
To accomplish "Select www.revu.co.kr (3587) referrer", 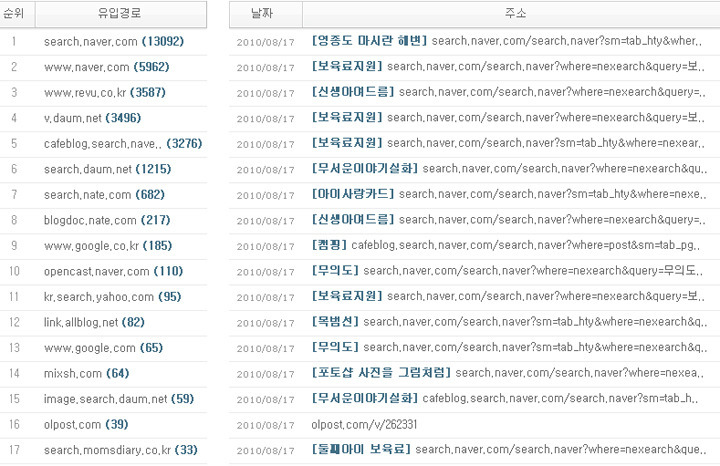I will pos(105,92).
